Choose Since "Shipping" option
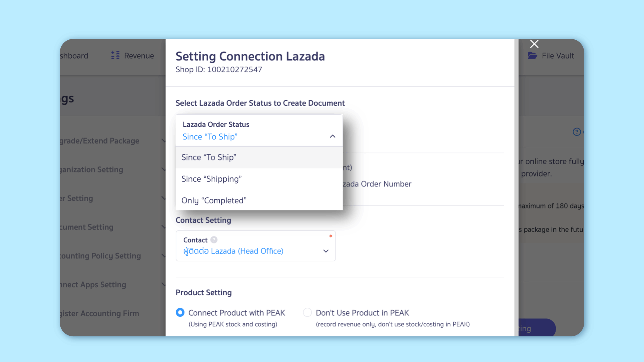Image resolution: width=644 pixels, height=362 pixels. point(212,179)
